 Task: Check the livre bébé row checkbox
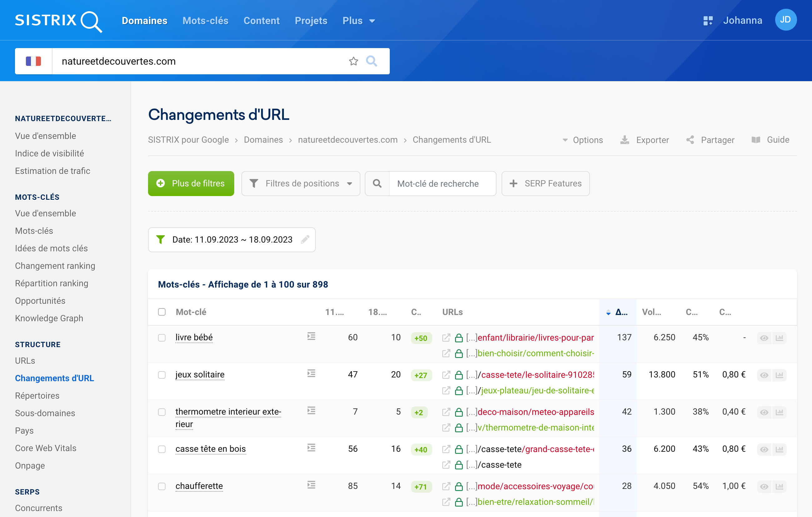162,338
